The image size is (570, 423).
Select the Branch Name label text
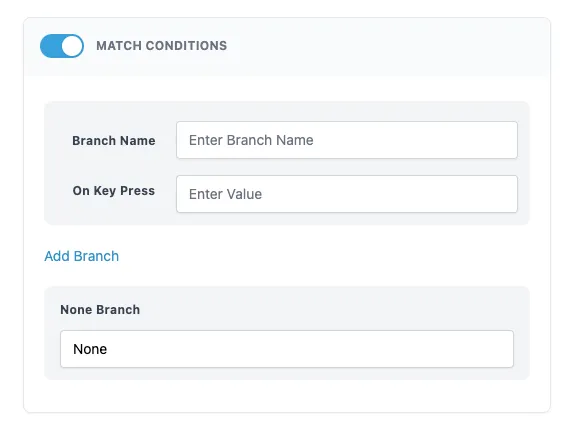click(114, 141)
